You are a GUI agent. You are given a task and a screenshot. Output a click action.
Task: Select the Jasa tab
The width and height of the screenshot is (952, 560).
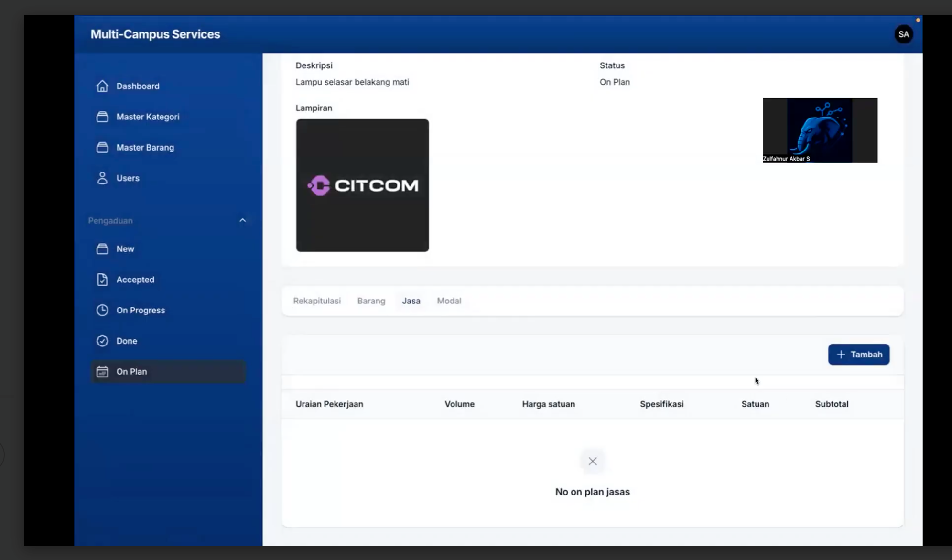(411, 301)
